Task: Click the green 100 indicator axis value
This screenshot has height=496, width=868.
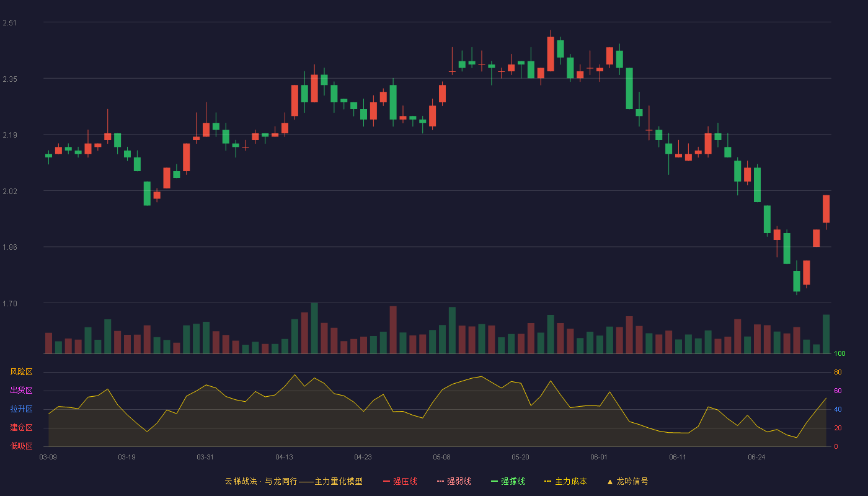Action: click(x=839, y=354)
